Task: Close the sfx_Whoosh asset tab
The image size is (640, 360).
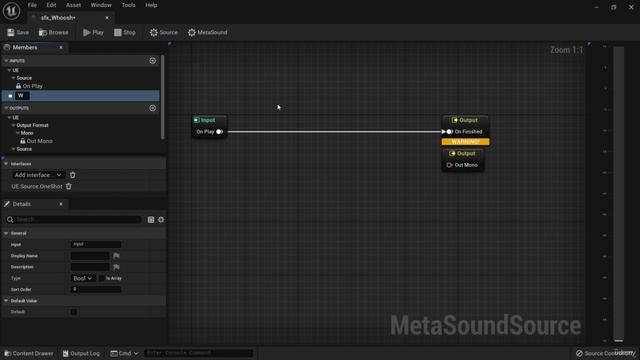Action: coord(107,18)
